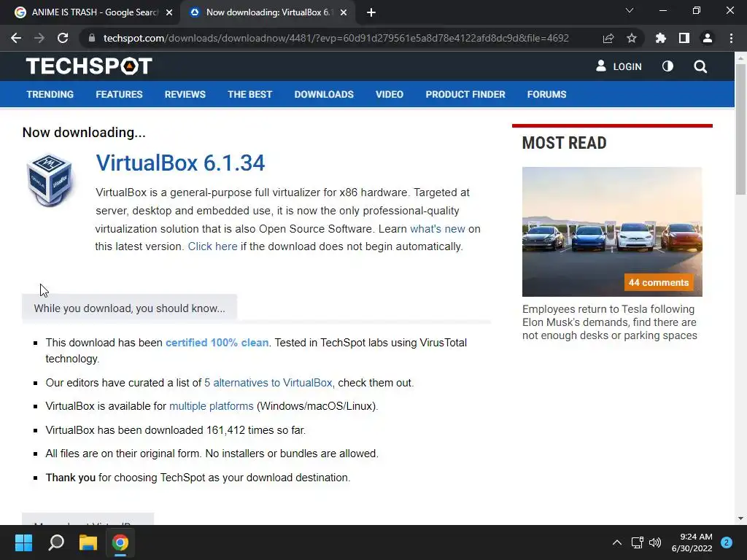View site info via the lock icon
Screen dimensions: 747x560
point(92,38)
